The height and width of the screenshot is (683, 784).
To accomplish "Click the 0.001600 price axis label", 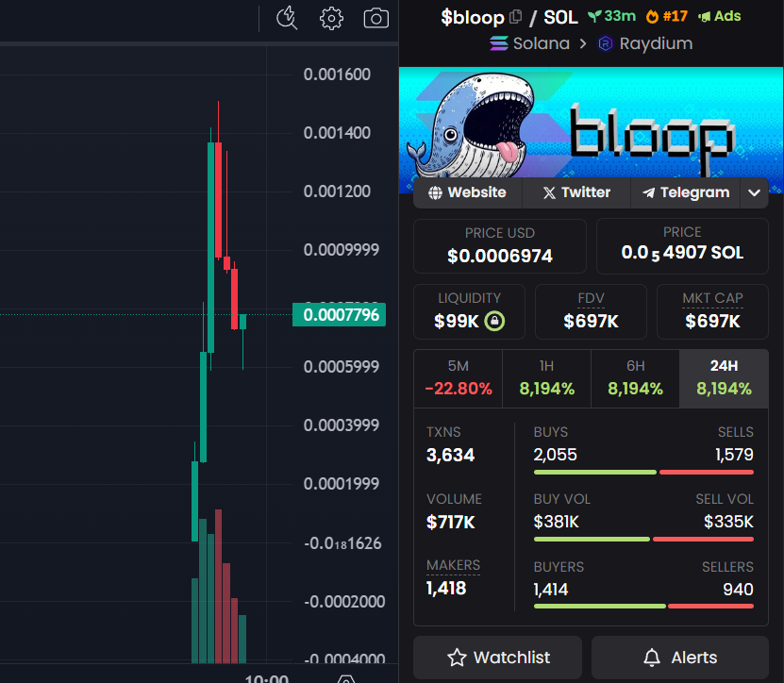I will click(337, 75).
